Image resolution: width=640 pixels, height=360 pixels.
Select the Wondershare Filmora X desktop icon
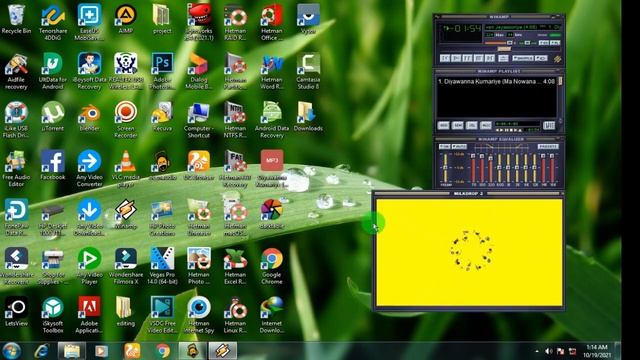(126, 266)
